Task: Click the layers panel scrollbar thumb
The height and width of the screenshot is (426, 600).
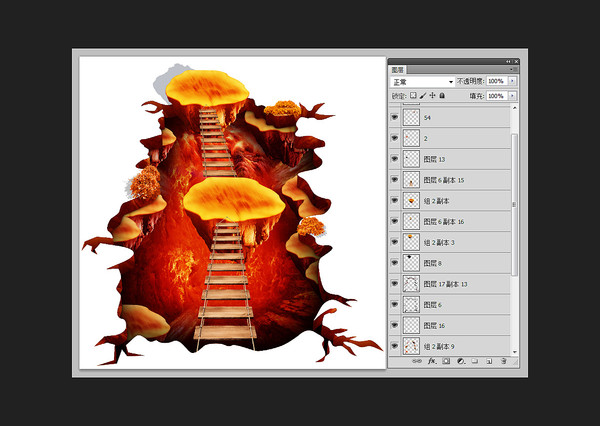Action: [515, 204]
